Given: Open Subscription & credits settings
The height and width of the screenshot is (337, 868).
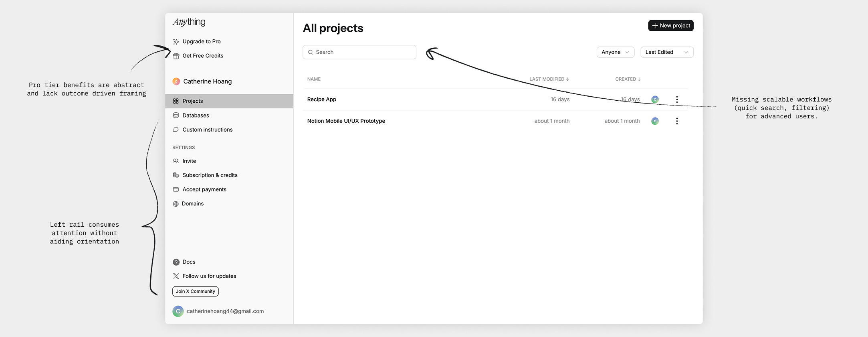Looking at the screenshot, I should [x=210, y=175].
